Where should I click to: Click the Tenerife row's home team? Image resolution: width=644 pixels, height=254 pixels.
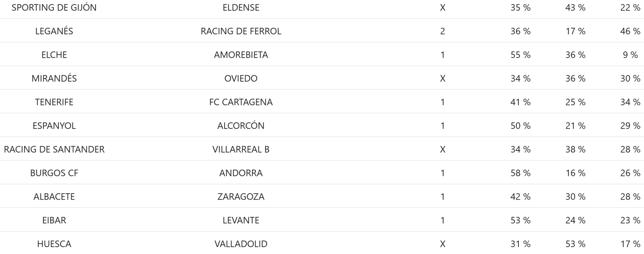(54, 102)
